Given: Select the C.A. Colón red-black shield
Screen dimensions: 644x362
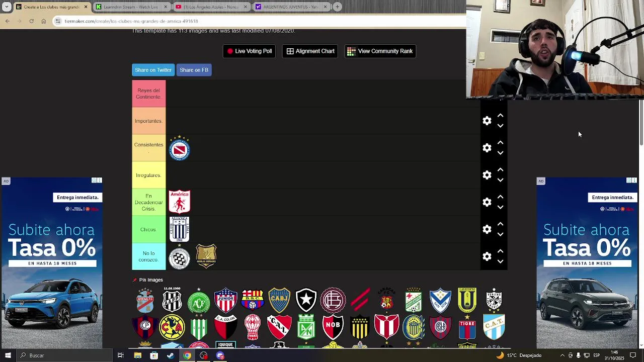Looking at the screenshot, I should point(225,327).
